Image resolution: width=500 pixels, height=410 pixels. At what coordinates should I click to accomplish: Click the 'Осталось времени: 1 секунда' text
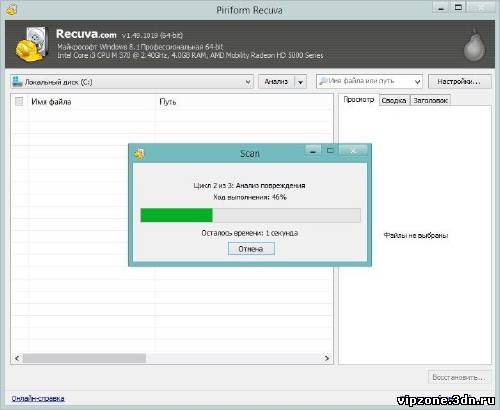coord(250,233)
